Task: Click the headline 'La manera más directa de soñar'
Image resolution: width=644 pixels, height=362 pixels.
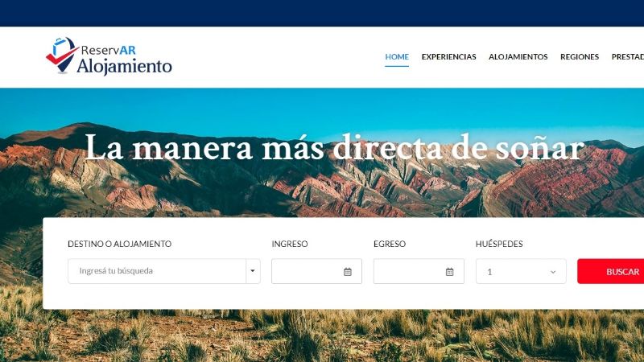Action: click(x=334, y=147)
